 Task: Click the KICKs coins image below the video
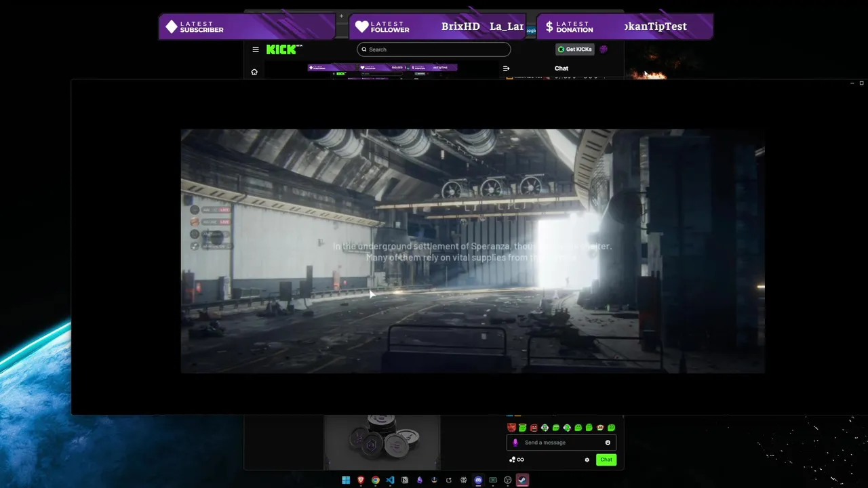pos(382,442)
